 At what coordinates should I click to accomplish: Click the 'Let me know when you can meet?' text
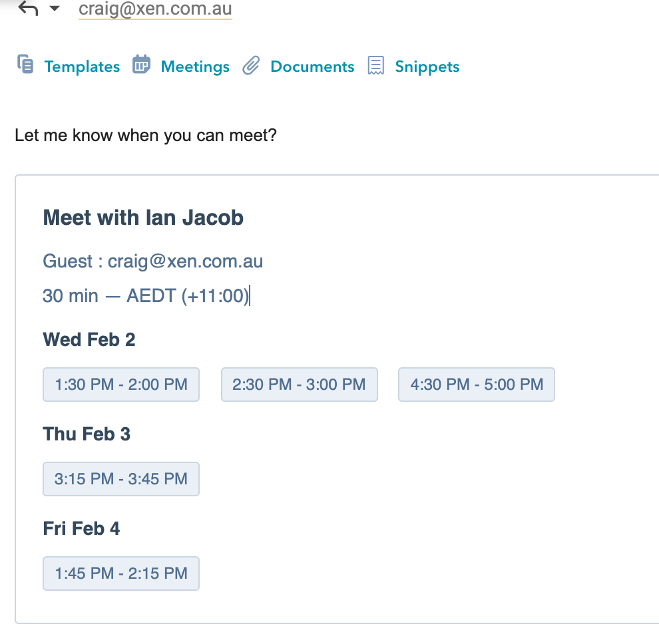click(x=146, y=136)
